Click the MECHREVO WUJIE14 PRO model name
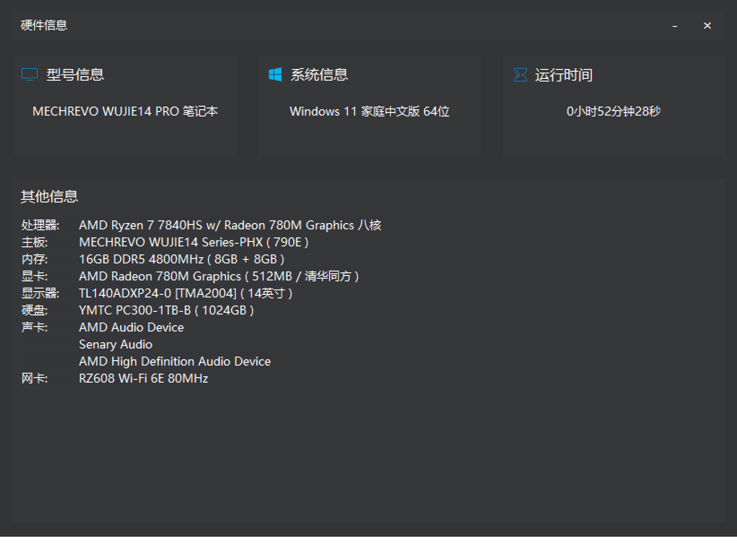The height and width of the screenshot is (560, 737). pos(125,111)
